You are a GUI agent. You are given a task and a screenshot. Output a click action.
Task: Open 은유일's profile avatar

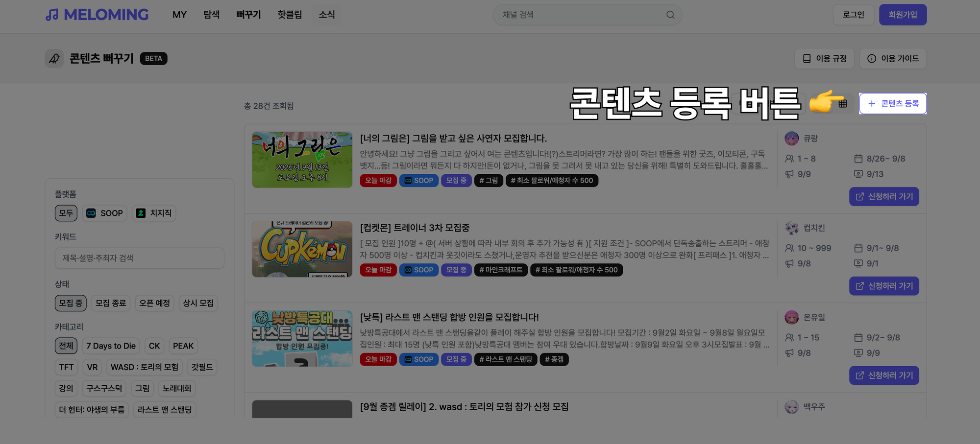coord(791,317)
